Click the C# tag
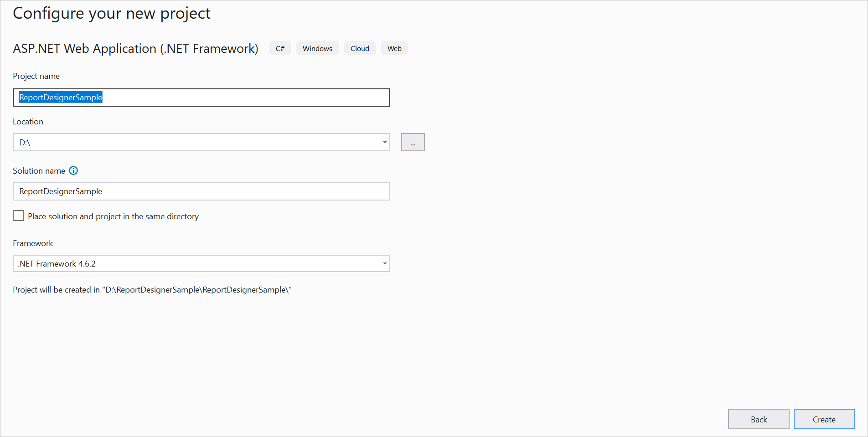This screenshot has width=868, height=437. tap(280, 48)
